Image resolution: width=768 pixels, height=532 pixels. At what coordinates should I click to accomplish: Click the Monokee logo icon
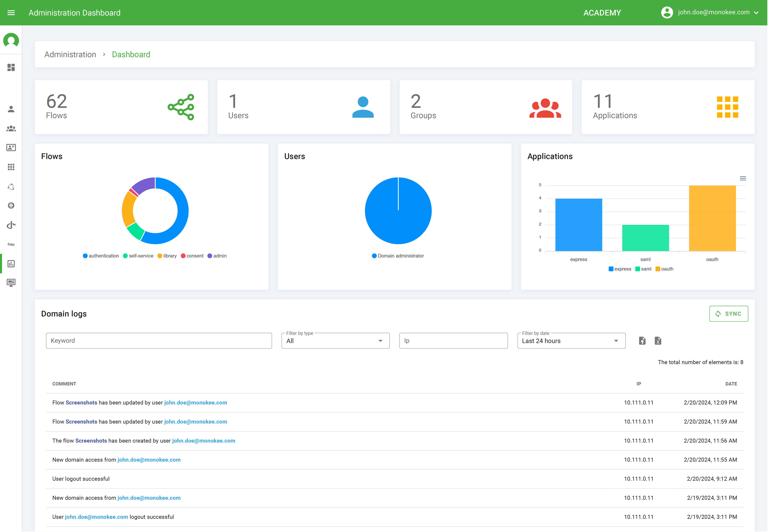click(x=11, y=40)
